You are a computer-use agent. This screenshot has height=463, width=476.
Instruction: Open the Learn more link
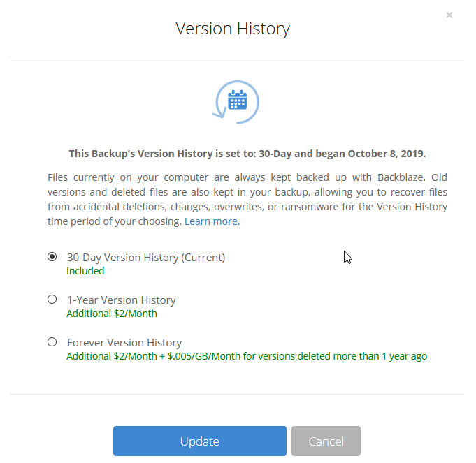pyautogui.click(x=212, y=221)
